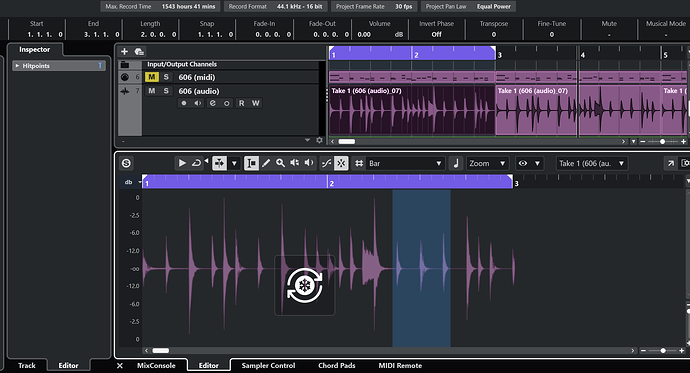Open the Take 1 clip selector dropdown
This screenshot has height=373, width=690.
click(x=591, y=163)
